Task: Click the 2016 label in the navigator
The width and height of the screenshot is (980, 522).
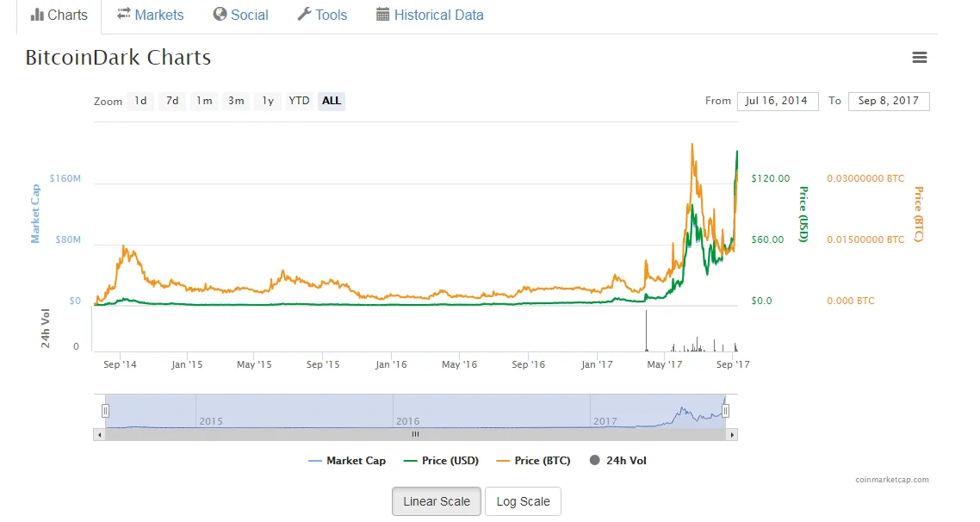Action: [x=408, y=421]
